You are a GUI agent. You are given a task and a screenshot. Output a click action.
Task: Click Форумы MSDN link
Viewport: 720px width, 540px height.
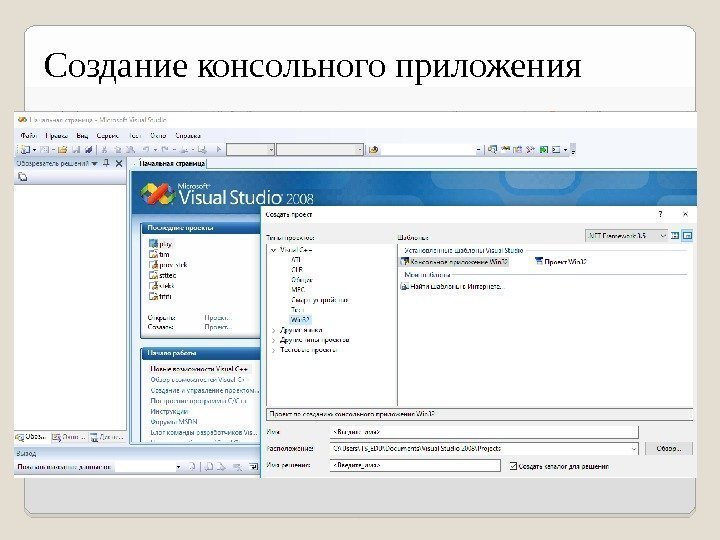click(x=174, y=422)
